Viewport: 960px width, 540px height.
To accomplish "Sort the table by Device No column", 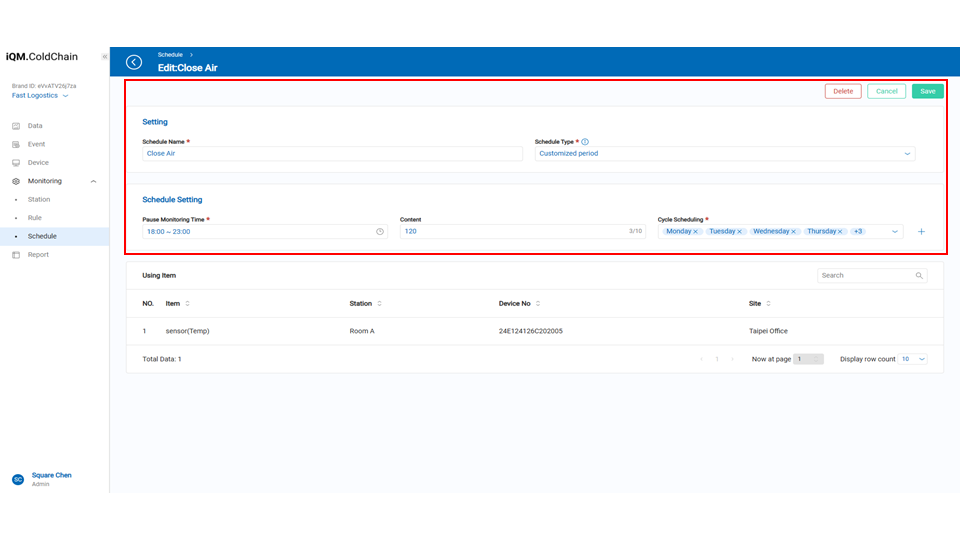I will point(538,304).
